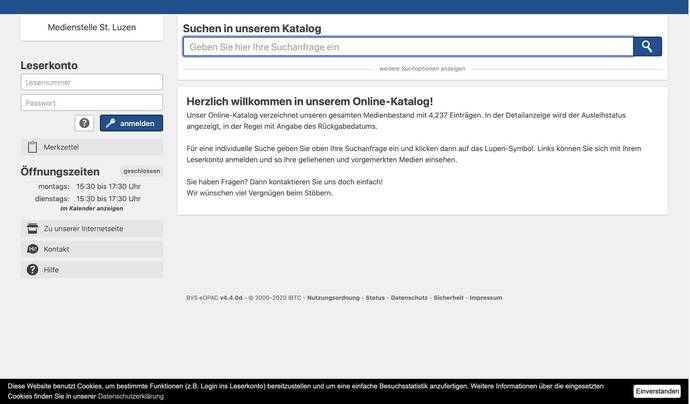Open Zu unserer Internetseite entry
Screen dimensions: 690x404
click(92, 228)
